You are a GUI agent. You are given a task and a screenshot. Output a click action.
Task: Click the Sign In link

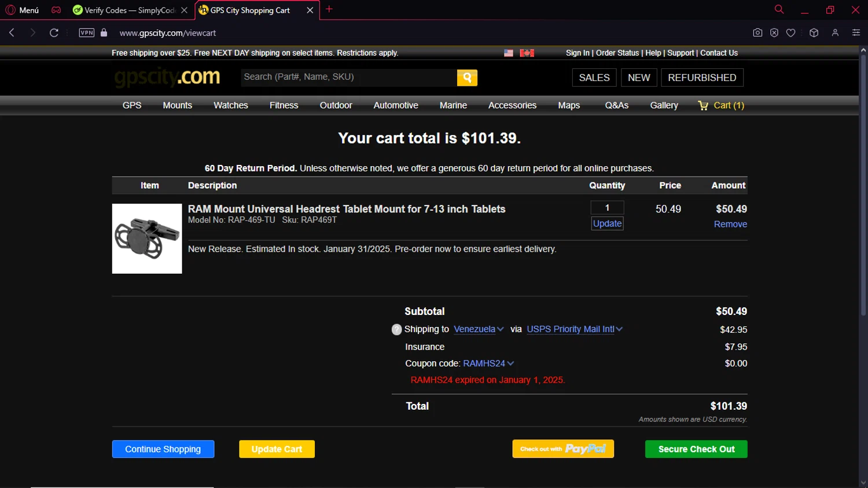click(x=578, y=53)
